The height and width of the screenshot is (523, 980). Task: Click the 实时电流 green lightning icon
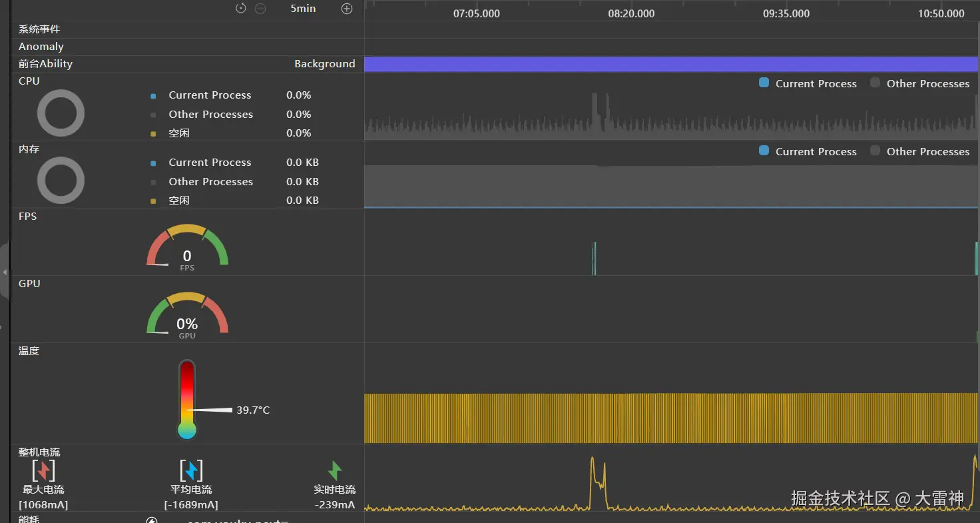click(335, 471)
